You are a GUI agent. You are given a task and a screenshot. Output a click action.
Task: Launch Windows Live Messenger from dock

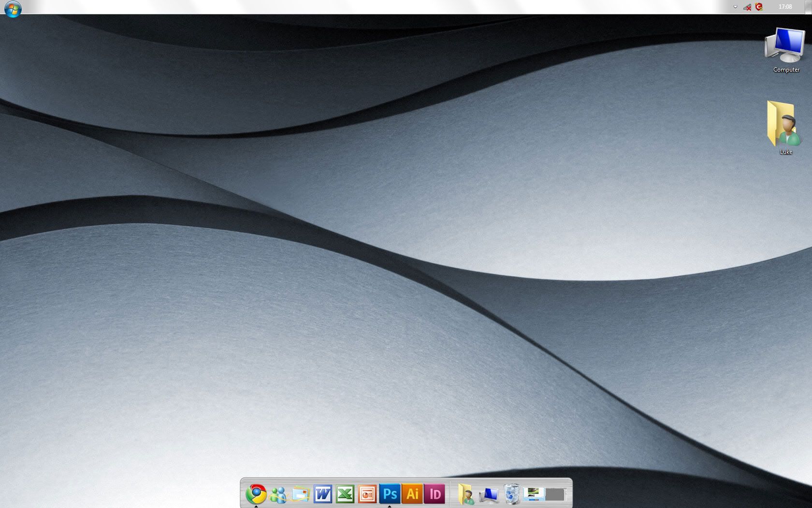point(278,494)
